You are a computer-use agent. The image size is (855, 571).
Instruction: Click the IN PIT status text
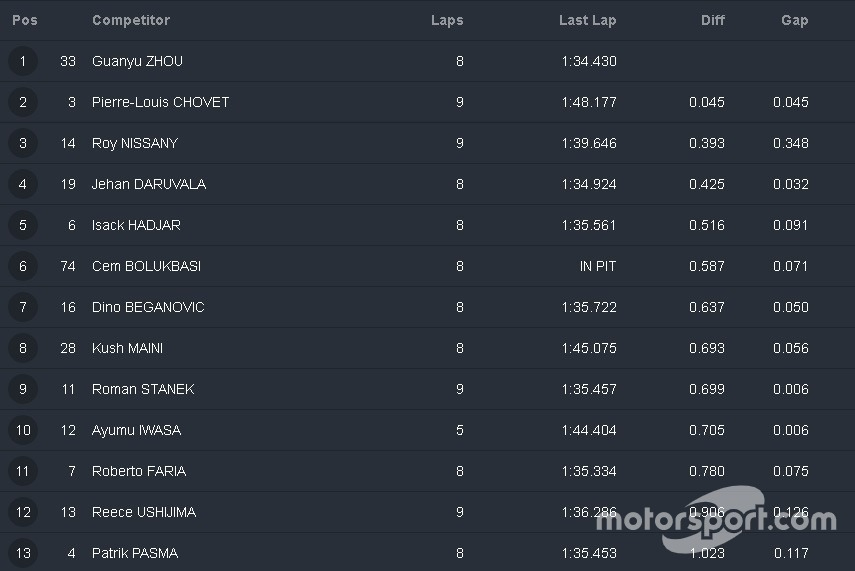598,266
